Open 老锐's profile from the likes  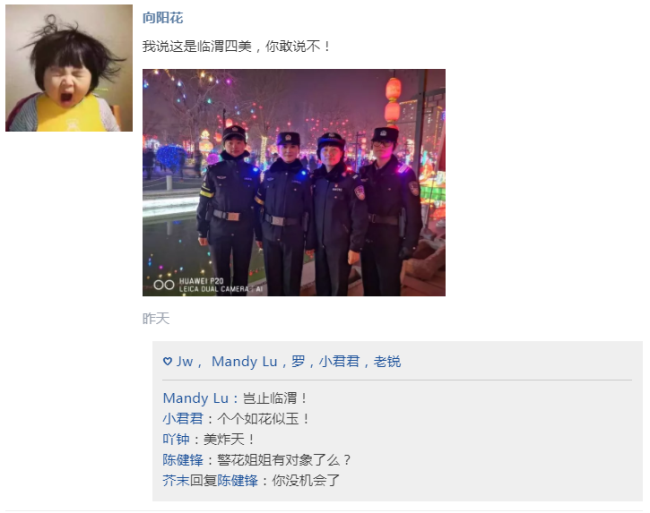387,361
